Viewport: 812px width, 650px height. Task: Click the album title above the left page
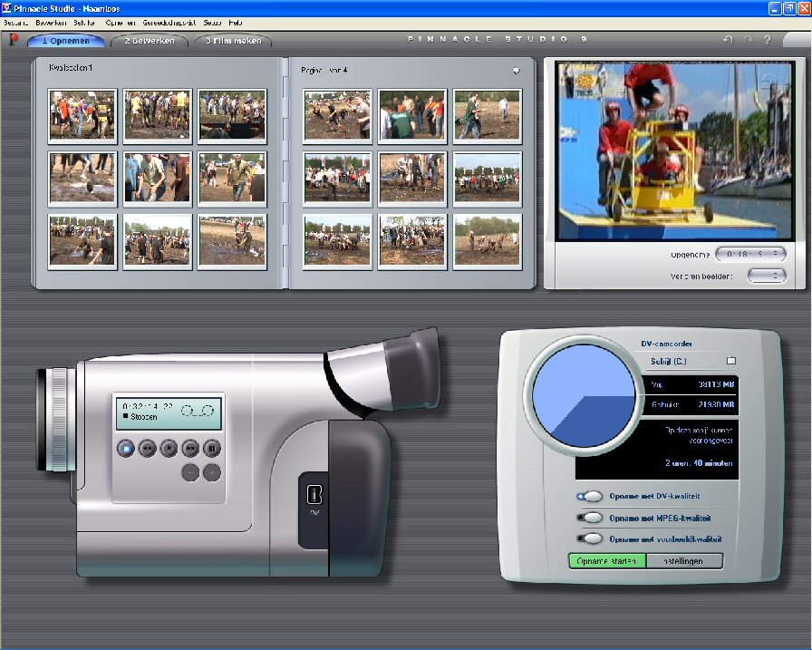point(71,68)
